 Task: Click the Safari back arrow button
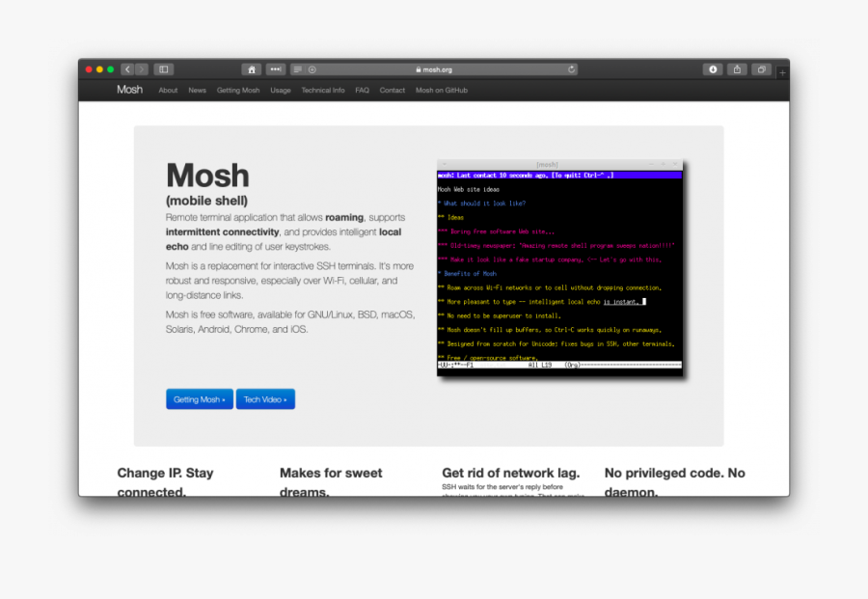pyautogui.click(x=128, y=69)
